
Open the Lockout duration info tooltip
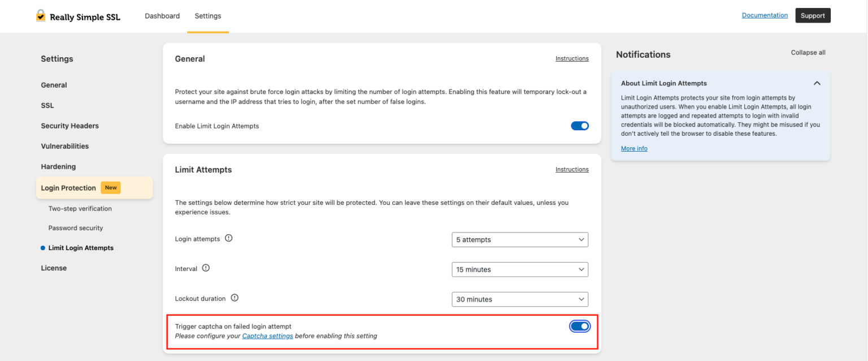(235, 297)
